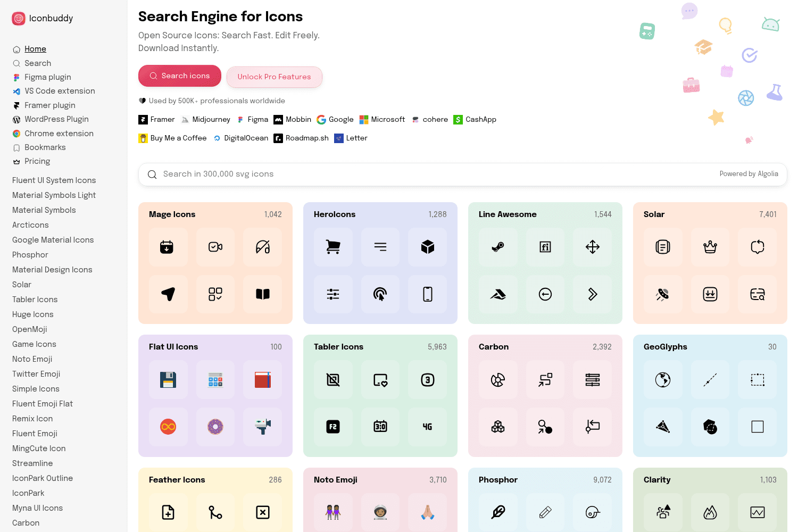
Task: Open the VS Code extension page
Action: coord(60,91)
